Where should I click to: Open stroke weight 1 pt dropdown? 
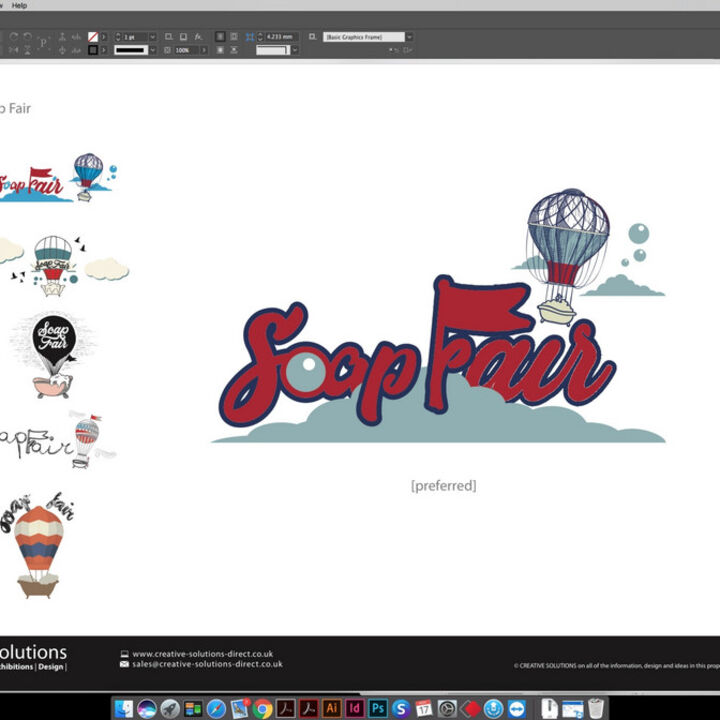coord(152,37)
